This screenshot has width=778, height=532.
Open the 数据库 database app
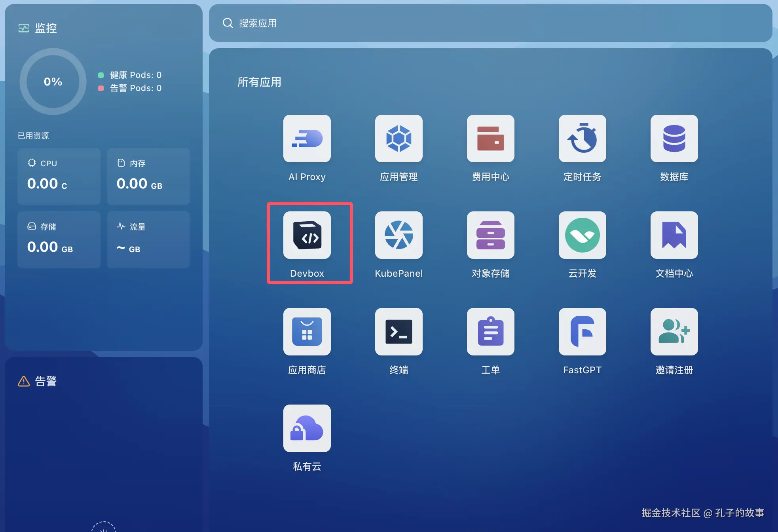coord(674,139)
